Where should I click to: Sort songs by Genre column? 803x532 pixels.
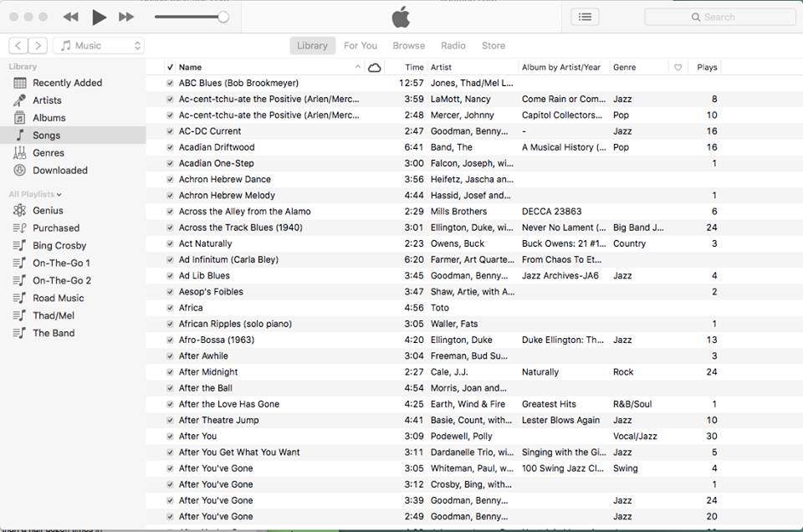[x=624, y=67]
